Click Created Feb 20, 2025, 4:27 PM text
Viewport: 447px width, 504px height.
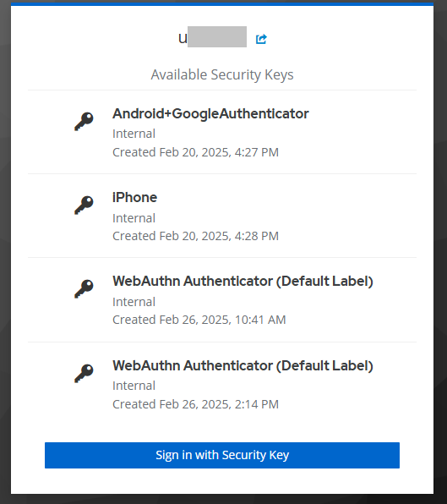coord(195,152)
